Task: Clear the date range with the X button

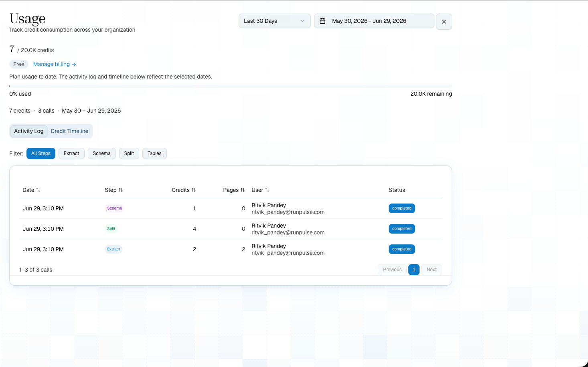Action: click(x=444, y=22)
